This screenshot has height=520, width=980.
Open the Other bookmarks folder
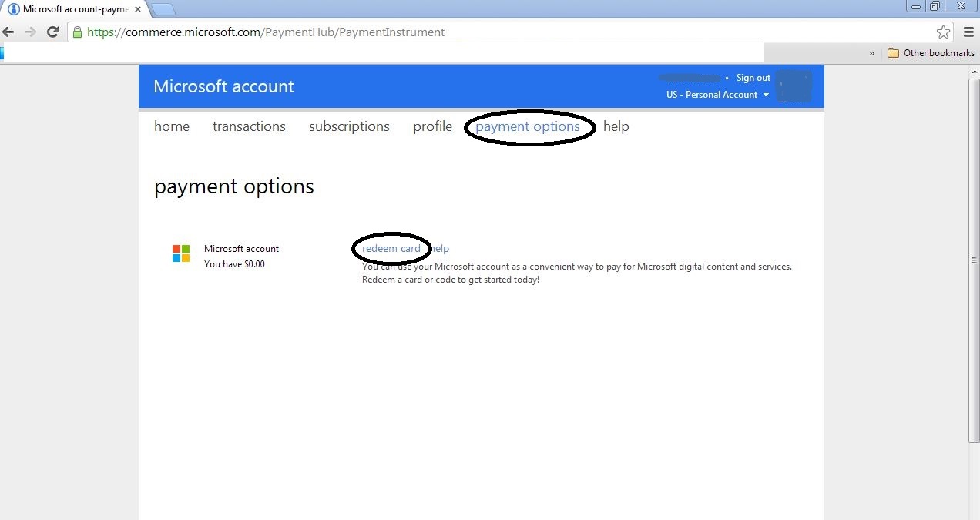click(931, 53)
